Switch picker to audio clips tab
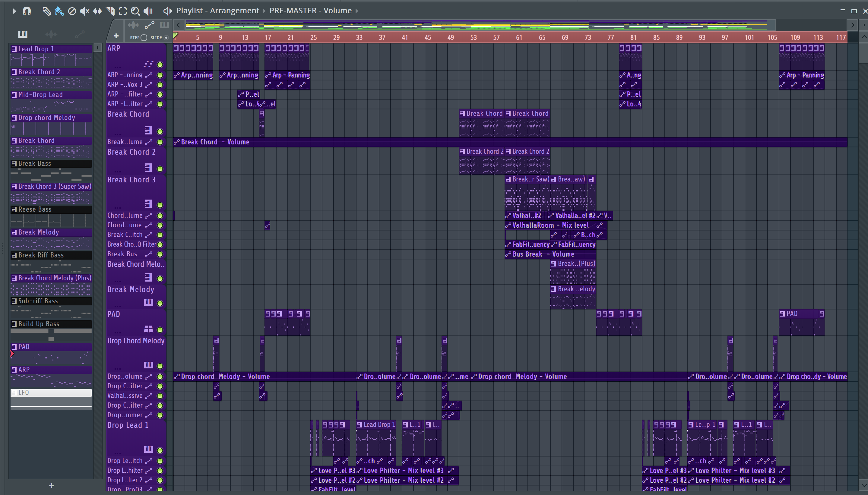The height and width of the screenshot is (495, 868). click(x=51, y=34)
